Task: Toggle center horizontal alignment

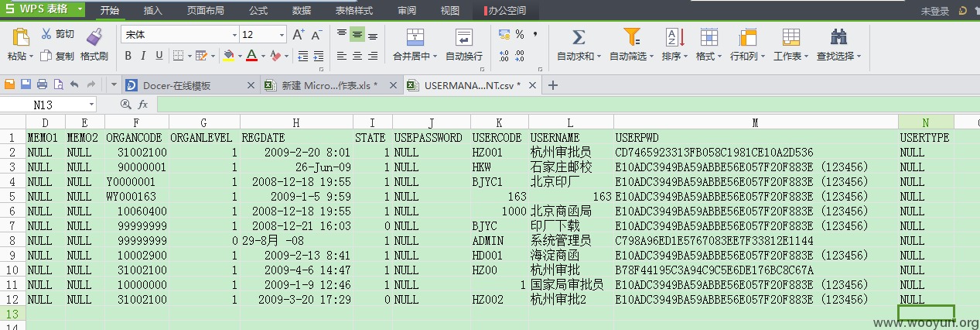Action: (x=357, y=56)
